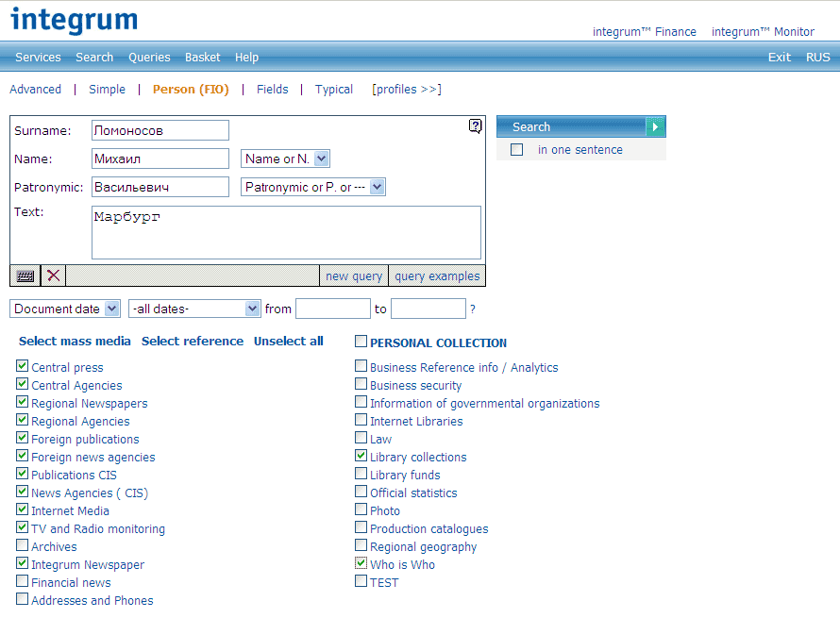The width and height of the screenshot is (840, 618).
Task: Expand the '-all dates-' dropdown
Action: coord(252,309)
